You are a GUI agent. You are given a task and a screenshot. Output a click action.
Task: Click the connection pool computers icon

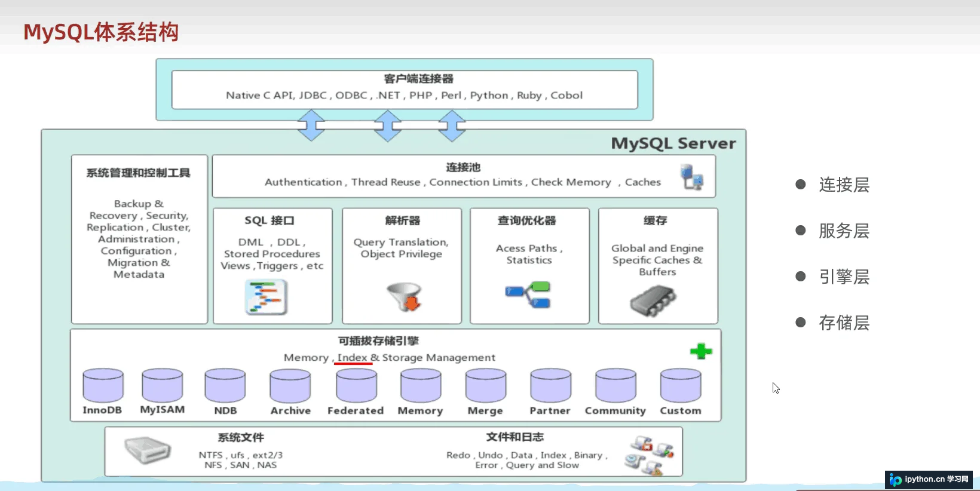pos(693,177)
